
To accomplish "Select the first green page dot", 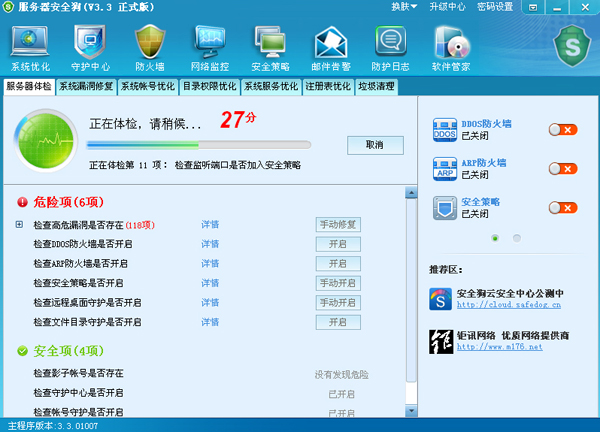I will 495,238.
